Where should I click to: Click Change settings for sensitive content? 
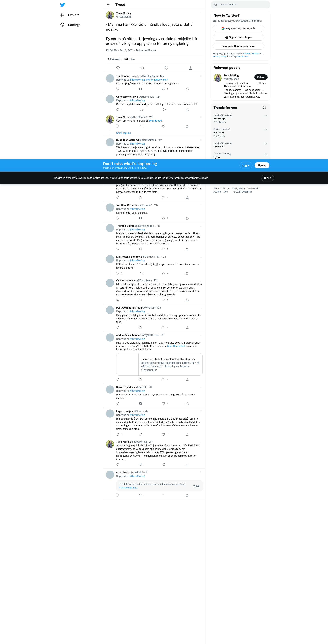pos(128,488)
